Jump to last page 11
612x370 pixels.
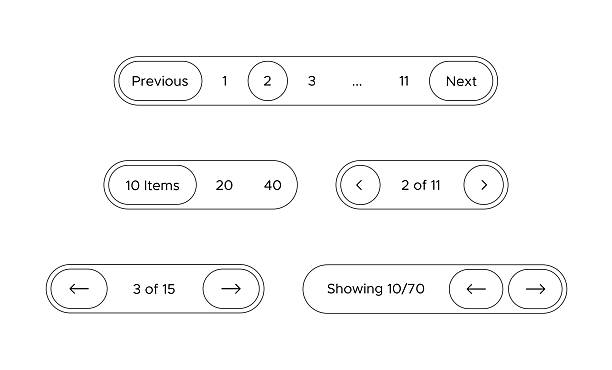coord(404,81)
